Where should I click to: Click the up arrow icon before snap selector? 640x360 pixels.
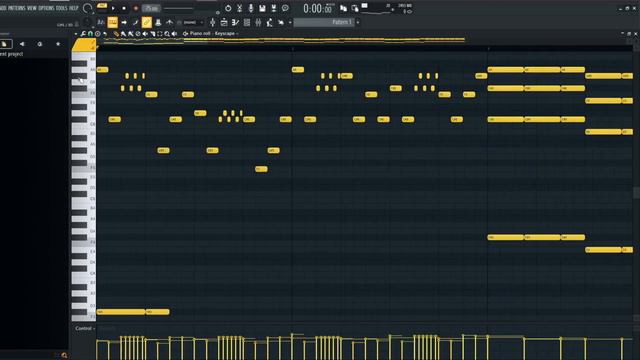coord(169,22)
